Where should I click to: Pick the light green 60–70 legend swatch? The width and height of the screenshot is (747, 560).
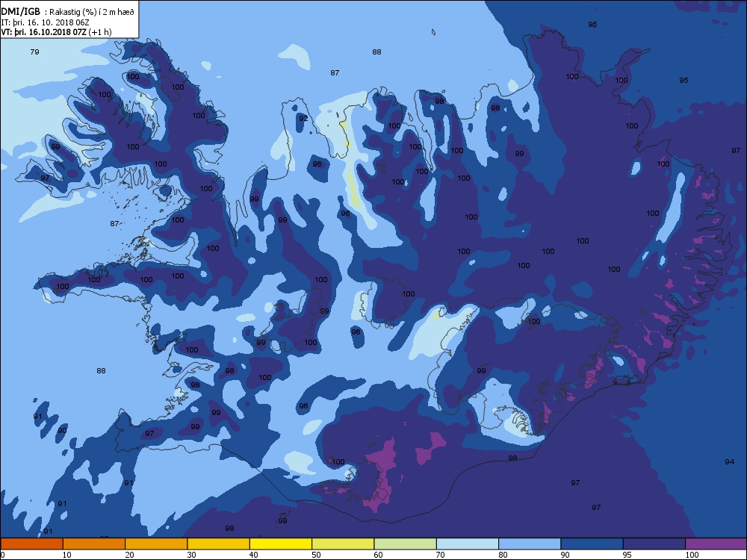click(x=406, y=544)
